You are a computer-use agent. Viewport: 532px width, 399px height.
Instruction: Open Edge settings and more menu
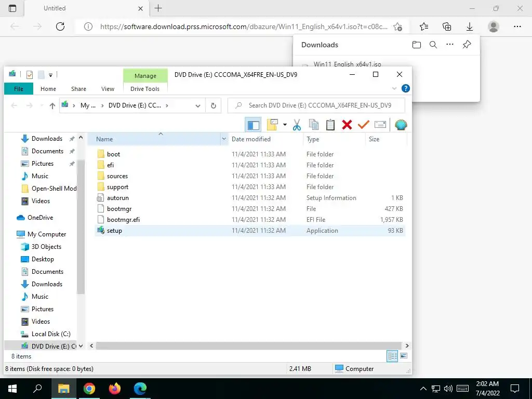[517, 26]
